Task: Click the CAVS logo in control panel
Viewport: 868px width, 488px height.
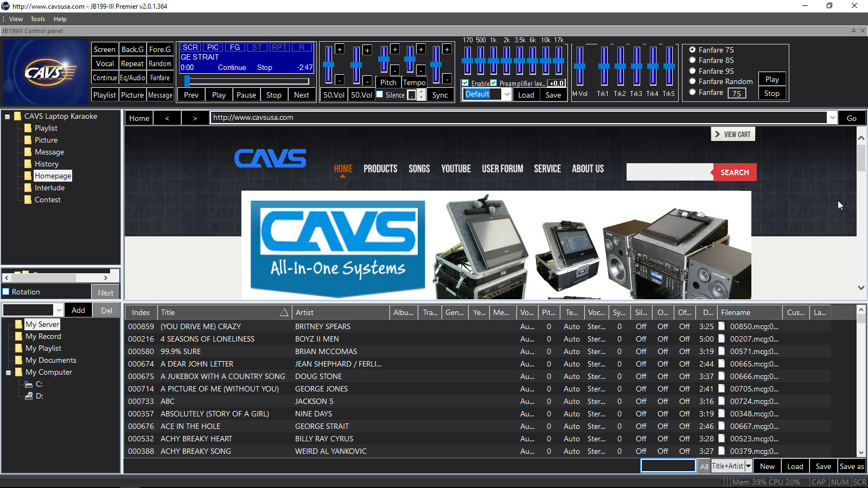Action: 45,72
